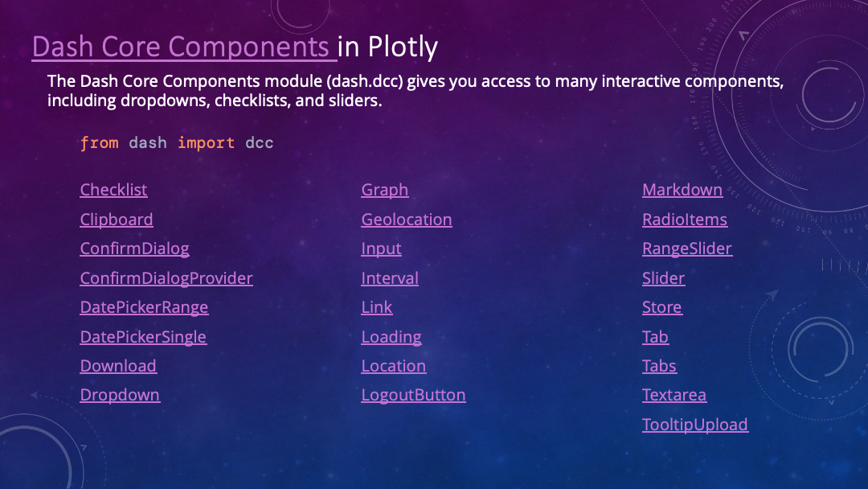Viewport: 868px width, 489px height.
Task: Go to the Dropdown link
Action: click(x=120, y=395)
